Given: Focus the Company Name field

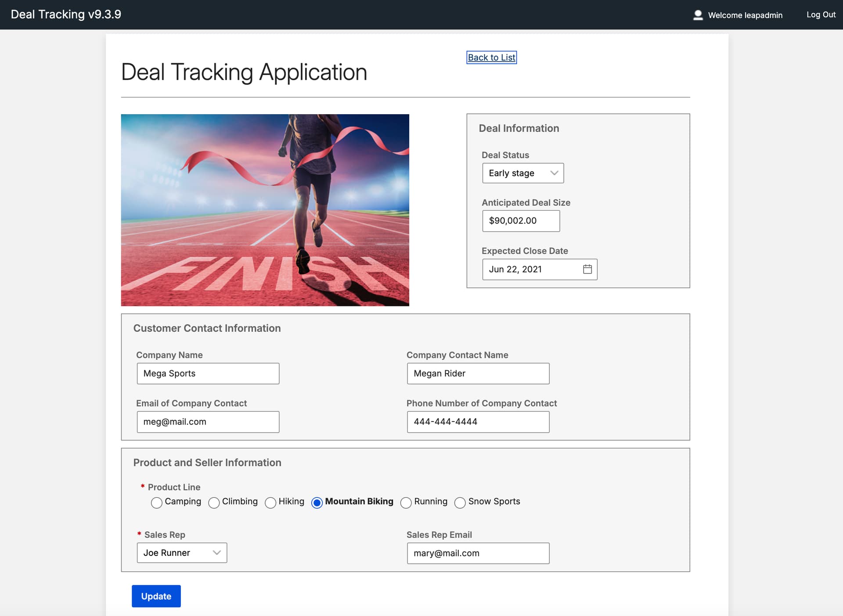Looking at the screenshot, I should 208,374.
